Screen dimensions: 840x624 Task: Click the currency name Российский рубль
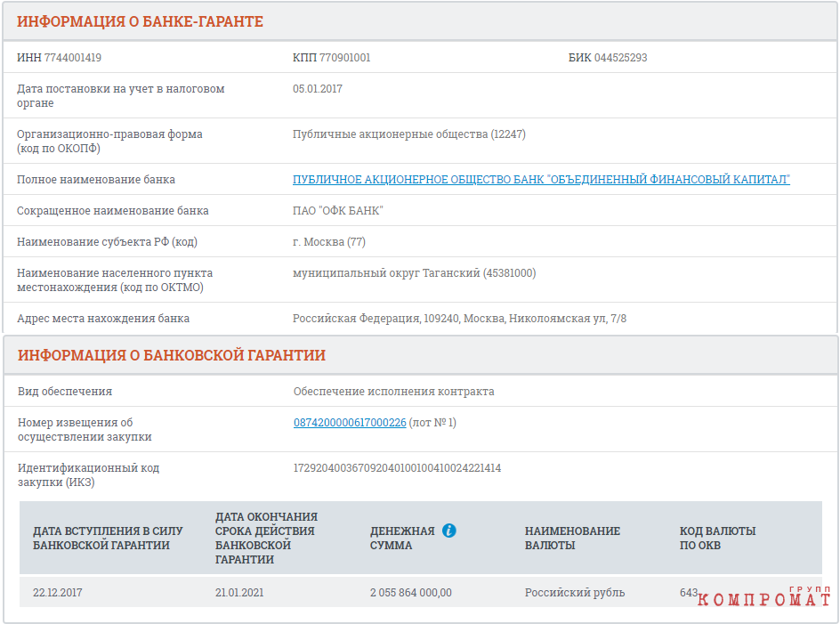tap(575, 592)
